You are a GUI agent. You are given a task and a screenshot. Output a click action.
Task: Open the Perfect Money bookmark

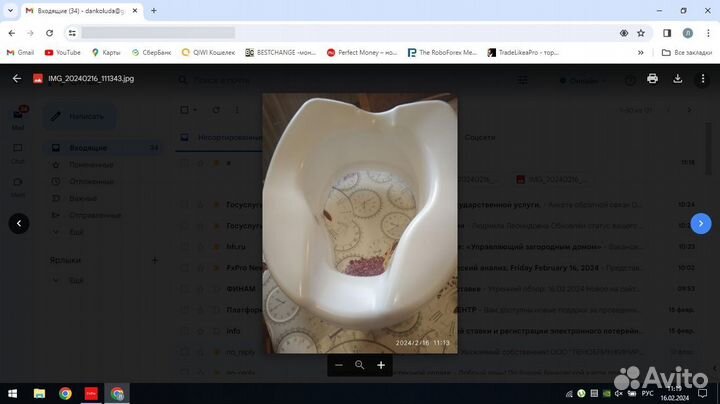[x=362, y=52]
